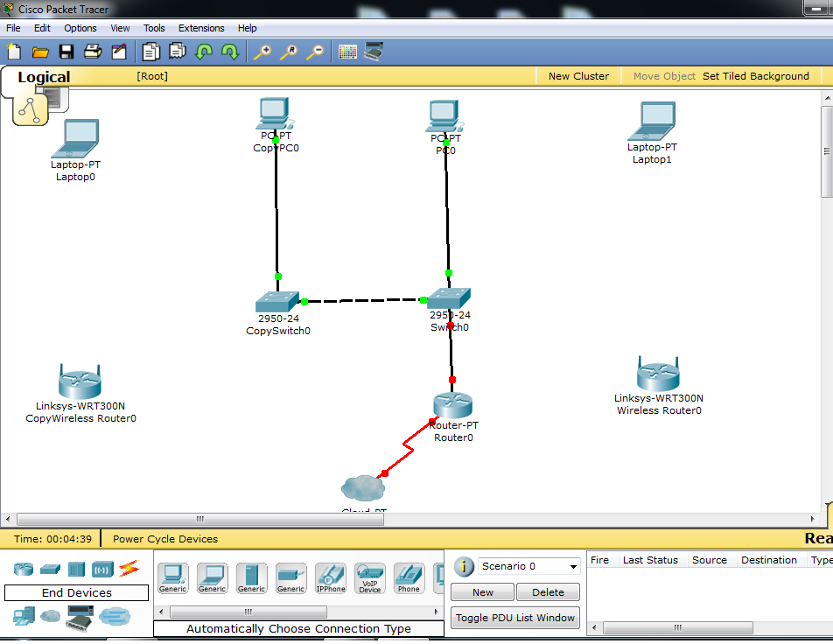Pick the IPPhone device
Screen dimensions: 833x644
click(x=331, y=578)
